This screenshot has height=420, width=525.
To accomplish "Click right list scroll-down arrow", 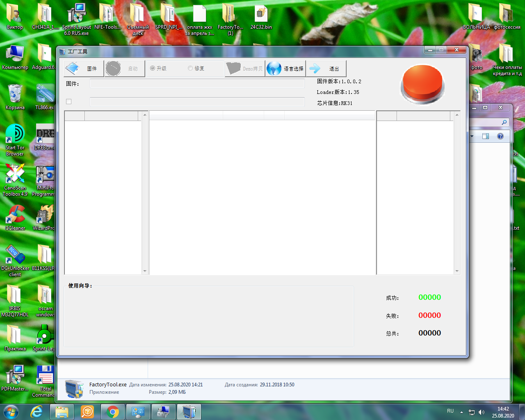I will click(457, 271).
